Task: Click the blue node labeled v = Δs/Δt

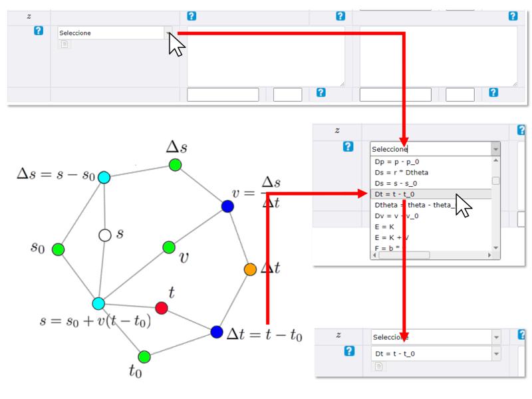Action: 227,206
